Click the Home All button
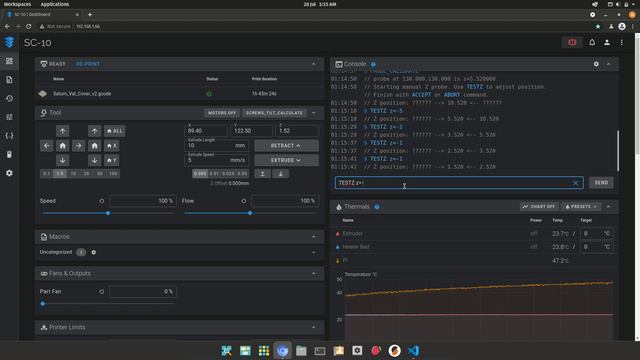This screenshot has height=360, width=640. click(x=115, y=131)
